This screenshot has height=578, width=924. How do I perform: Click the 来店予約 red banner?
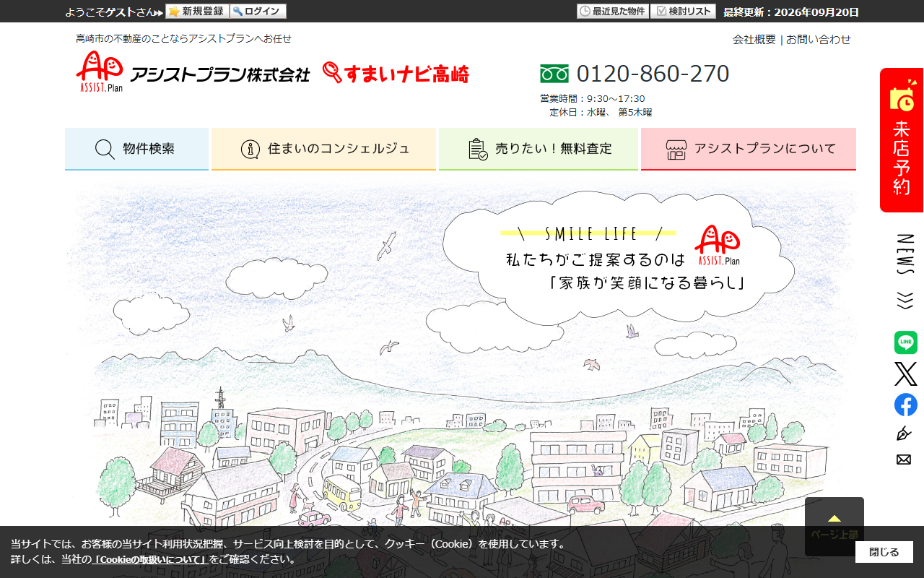pyautogui.click(x=902, y=140)
